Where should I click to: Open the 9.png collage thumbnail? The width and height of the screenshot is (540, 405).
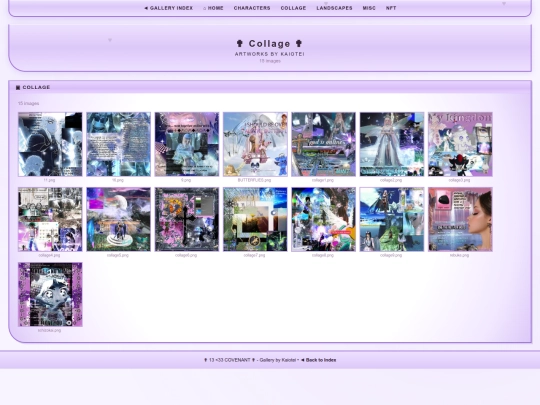click(x=187, y=144)
